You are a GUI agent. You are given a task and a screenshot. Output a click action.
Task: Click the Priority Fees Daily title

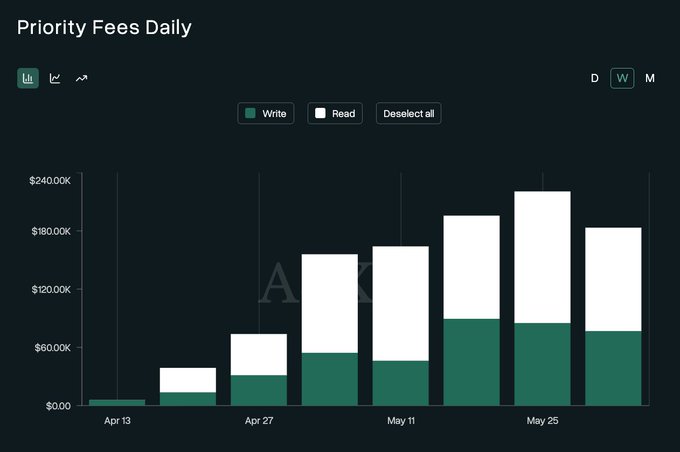click(104, 27)
